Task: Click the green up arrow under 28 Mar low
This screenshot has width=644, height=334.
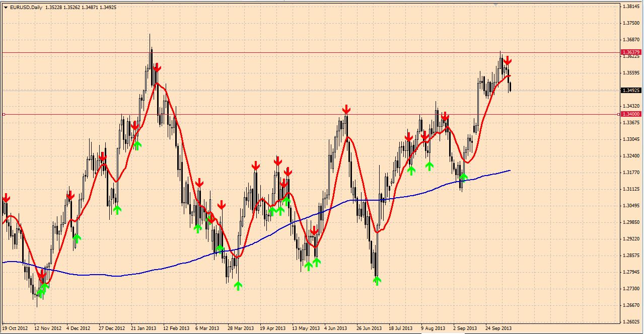Action: tap(238, 286)
